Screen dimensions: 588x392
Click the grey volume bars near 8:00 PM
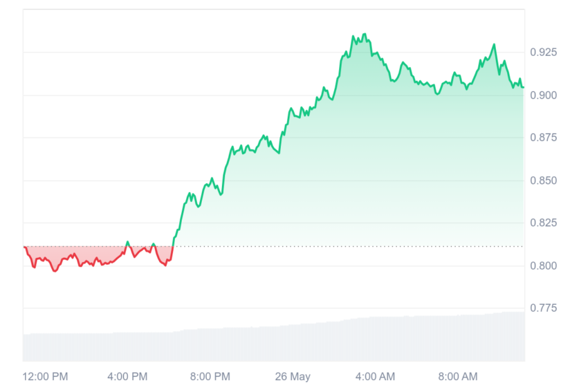point(210,345)
